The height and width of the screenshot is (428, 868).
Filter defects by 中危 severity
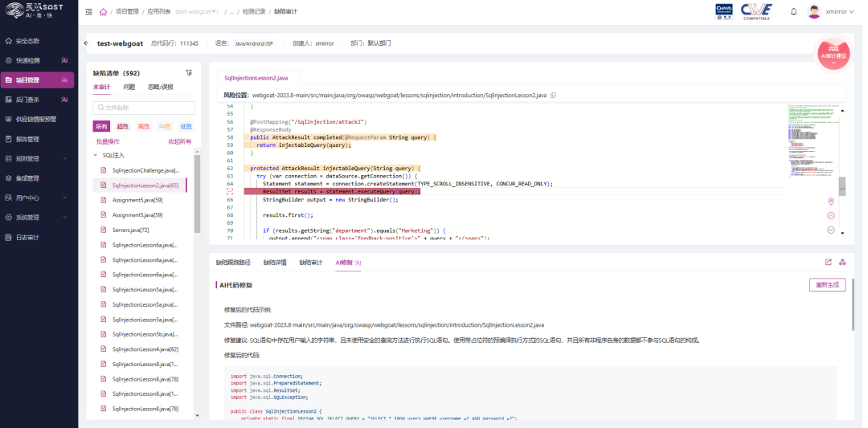[x=165, y=127]
